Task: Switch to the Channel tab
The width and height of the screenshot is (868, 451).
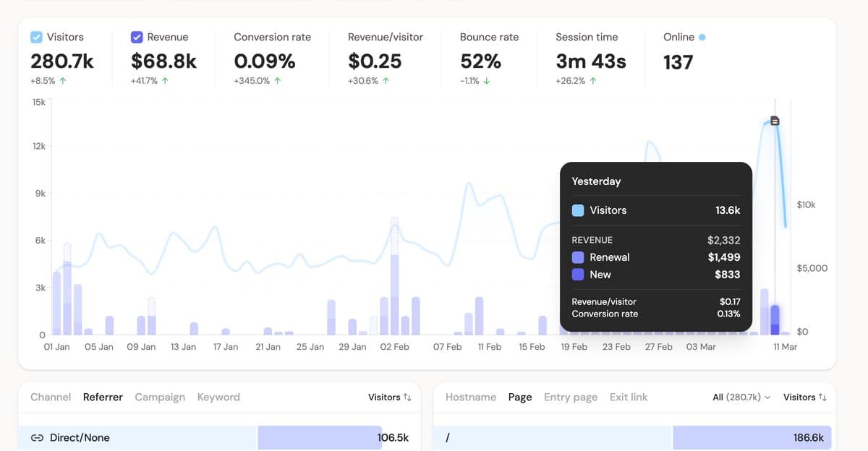Action: tap(51, 398)
